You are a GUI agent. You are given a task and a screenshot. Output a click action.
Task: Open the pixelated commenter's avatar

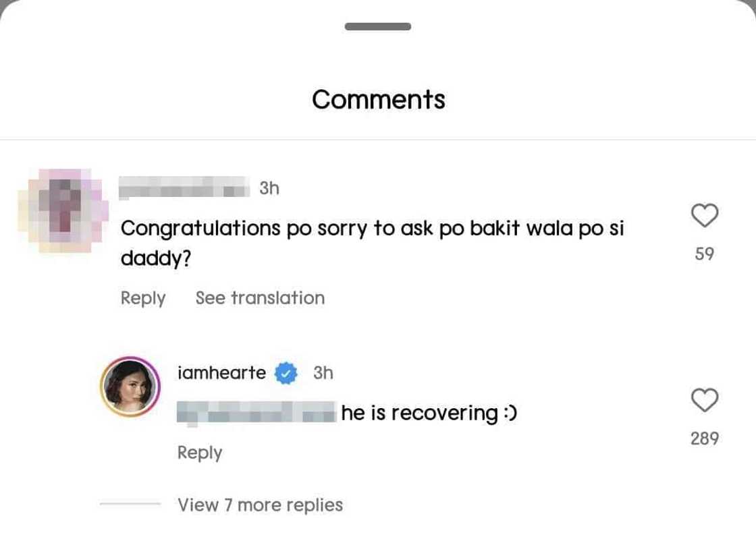[x=63, y=210]
